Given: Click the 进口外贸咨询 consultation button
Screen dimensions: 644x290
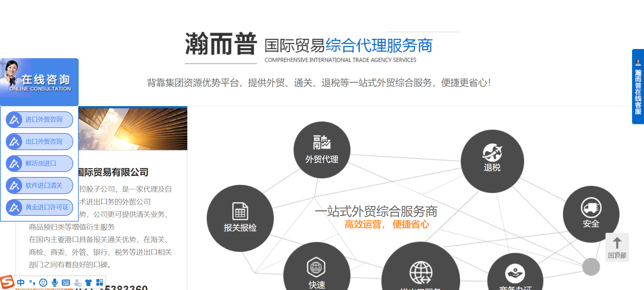Looking at the screenshot, I should coord(40,119).
